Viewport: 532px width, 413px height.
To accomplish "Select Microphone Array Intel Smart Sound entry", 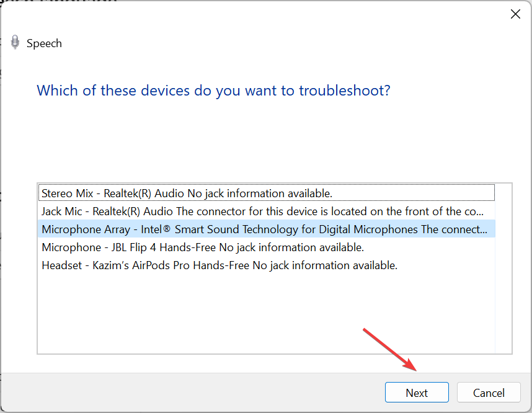I will [267, 229].
